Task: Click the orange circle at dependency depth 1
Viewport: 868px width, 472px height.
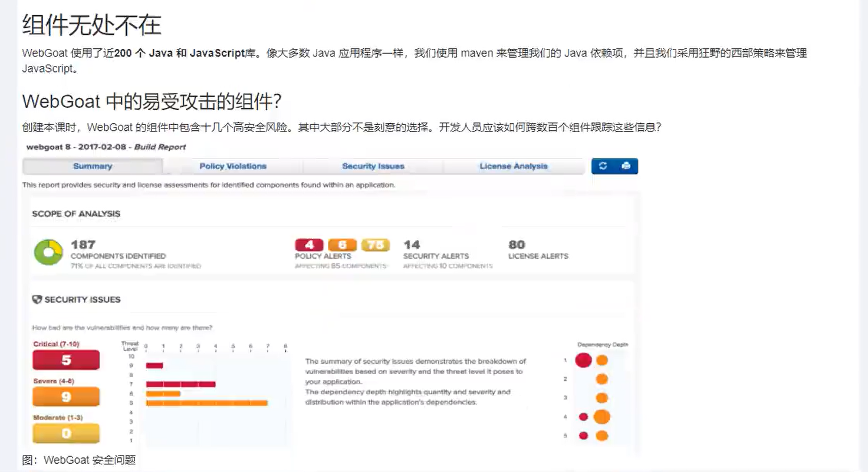Action: [601, 360]
